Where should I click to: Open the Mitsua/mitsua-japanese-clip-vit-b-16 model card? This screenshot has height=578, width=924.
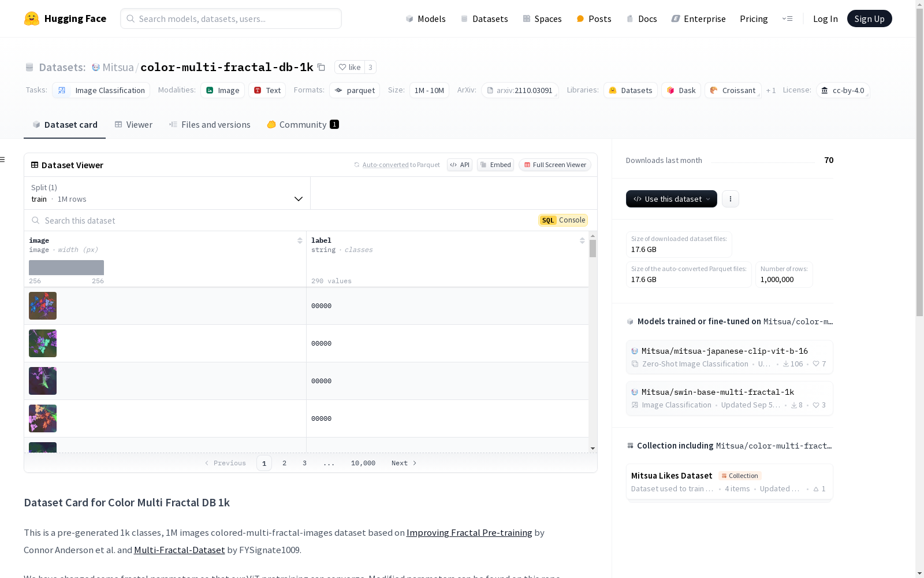tap(729, 357)
